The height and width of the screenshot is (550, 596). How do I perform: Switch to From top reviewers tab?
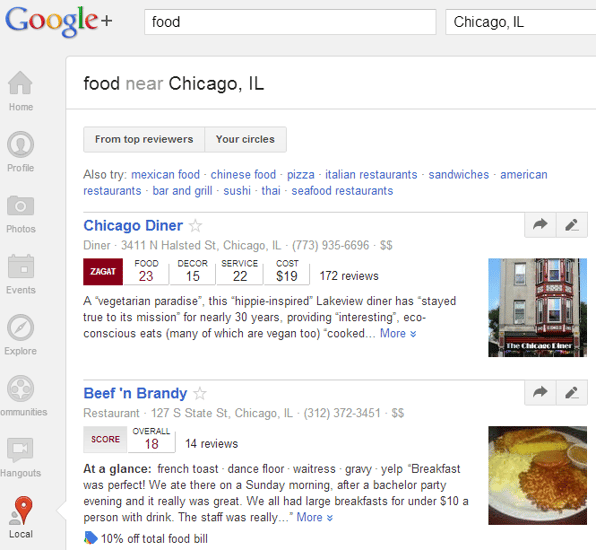pyautogui.click(x=144, y=139)
